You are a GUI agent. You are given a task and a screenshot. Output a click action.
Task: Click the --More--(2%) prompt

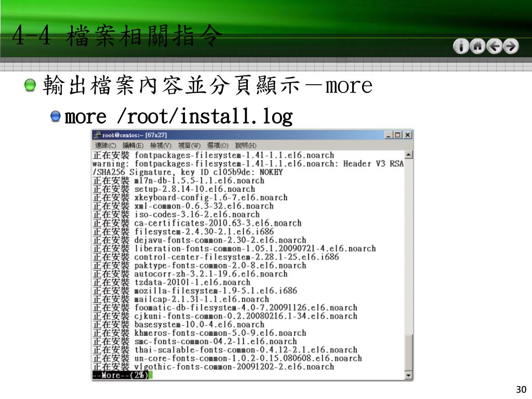(x=121, y=375)
